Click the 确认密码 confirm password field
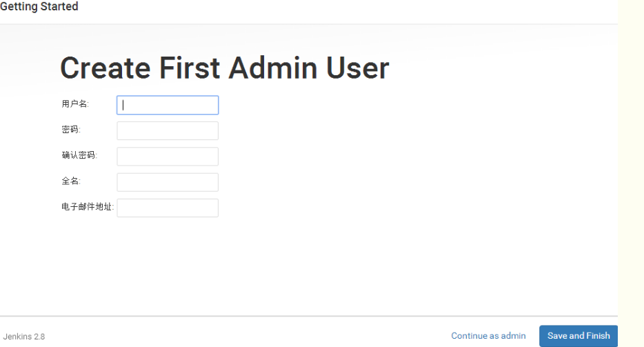 pyautogui.click(x=168, y=157)
